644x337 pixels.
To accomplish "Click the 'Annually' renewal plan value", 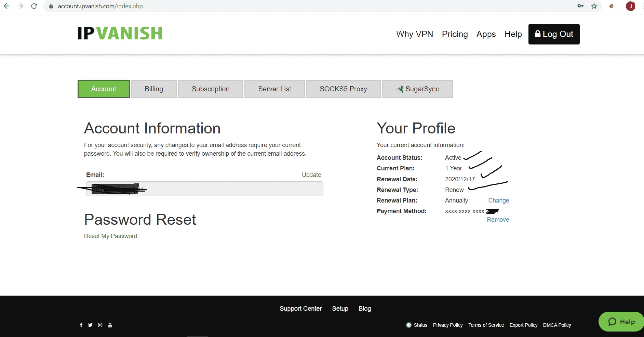I will 456,200.
